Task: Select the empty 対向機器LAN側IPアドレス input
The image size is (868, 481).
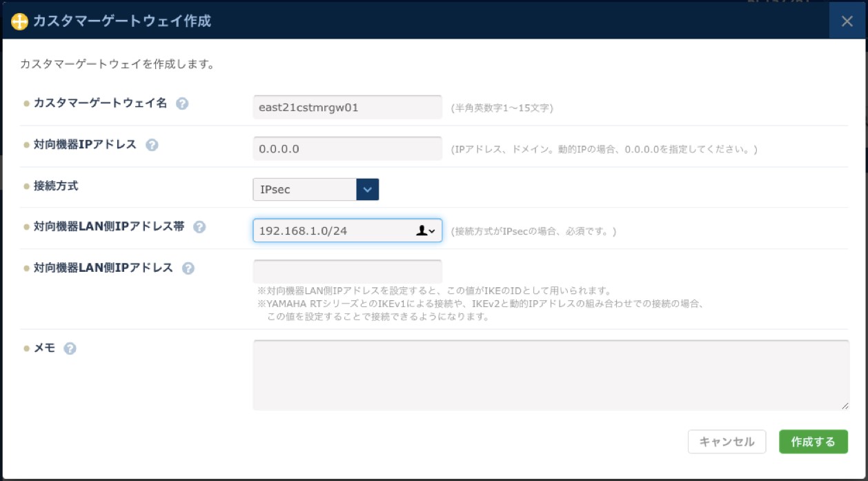Action: [347, 272]
